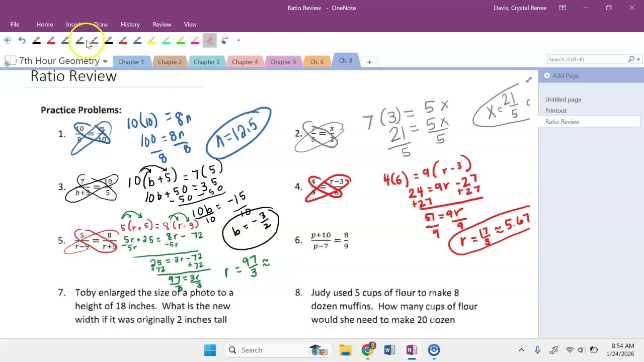This screenshot has height=362, width=644.
Task: Go back using the Back arrow
Action: (x=8, y=40)
